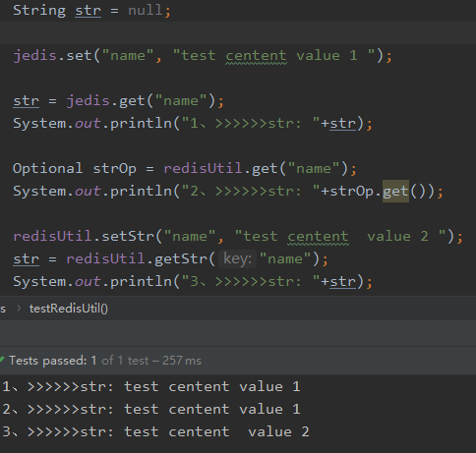Click the empty highlighted caret line below String str
Screen dimensions: 476x453
(238, 32)
